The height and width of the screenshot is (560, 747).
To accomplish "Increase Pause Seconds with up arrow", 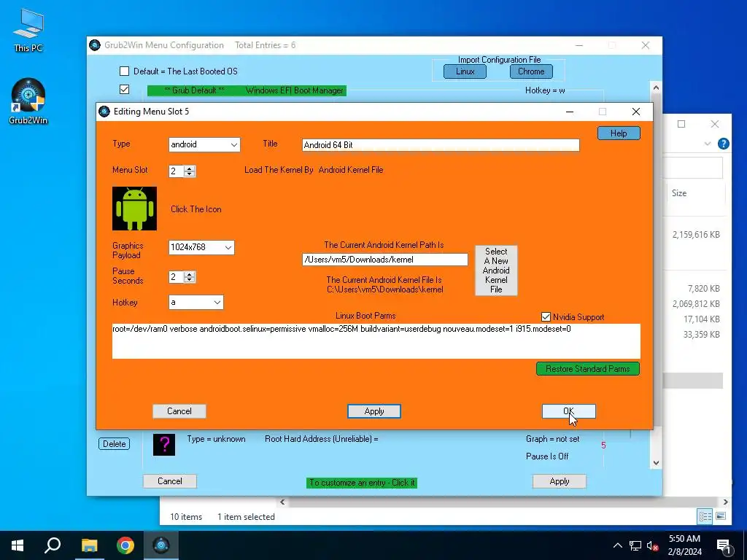I will pyautogui.click(x=190, y=274).
